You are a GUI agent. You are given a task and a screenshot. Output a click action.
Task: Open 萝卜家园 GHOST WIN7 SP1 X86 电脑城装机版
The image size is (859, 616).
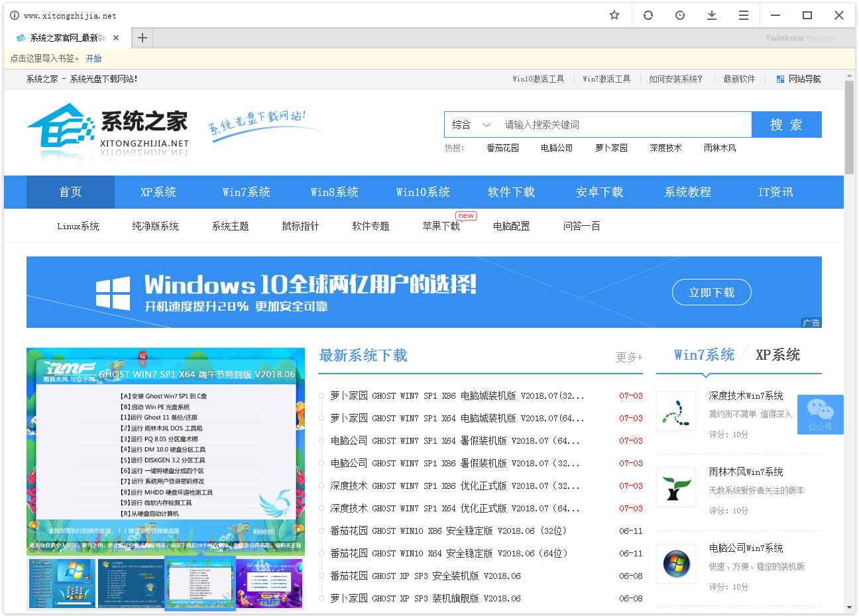point(457,395)
